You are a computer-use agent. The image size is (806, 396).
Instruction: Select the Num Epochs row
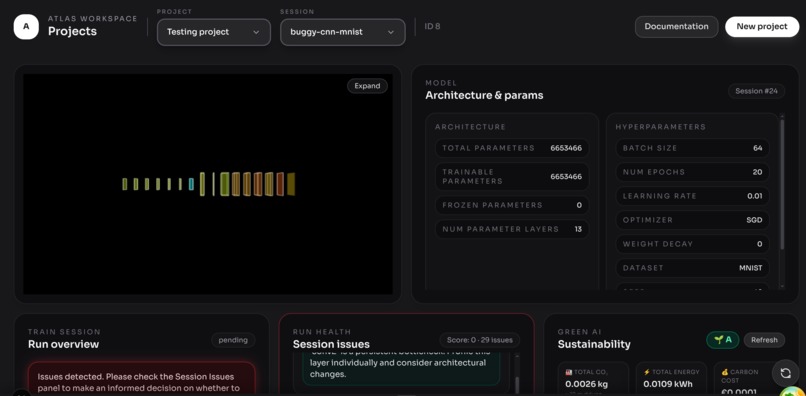692,172
